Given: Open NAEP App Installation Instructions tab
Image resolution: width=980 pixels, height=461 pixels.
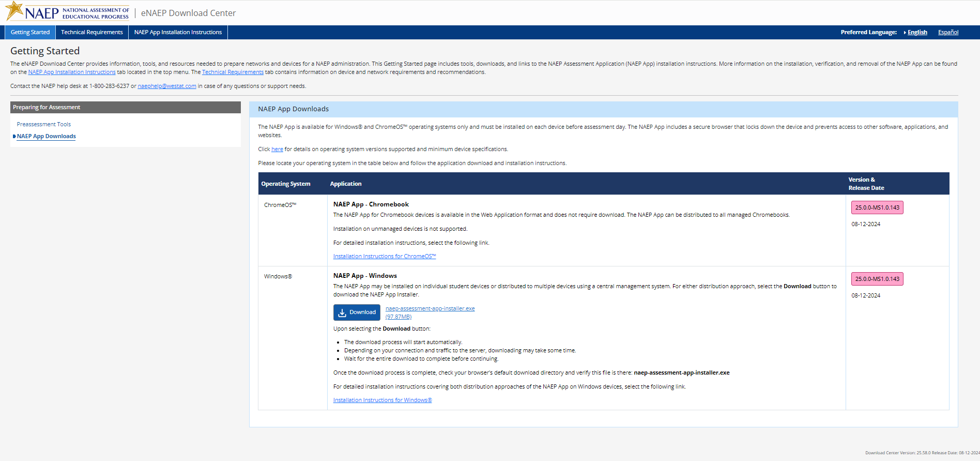Looking at the screenshot, I should [178, 32].
